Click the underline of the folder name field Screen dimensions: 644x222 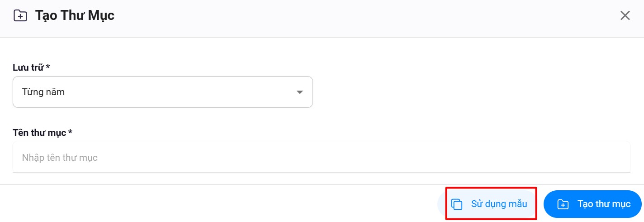321,172
